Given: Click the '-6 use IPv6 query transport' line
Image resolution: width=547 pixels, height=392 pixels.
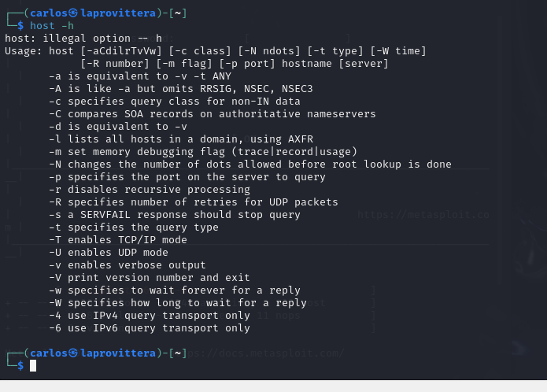Looking at the screenshot, I should (150, 327).
